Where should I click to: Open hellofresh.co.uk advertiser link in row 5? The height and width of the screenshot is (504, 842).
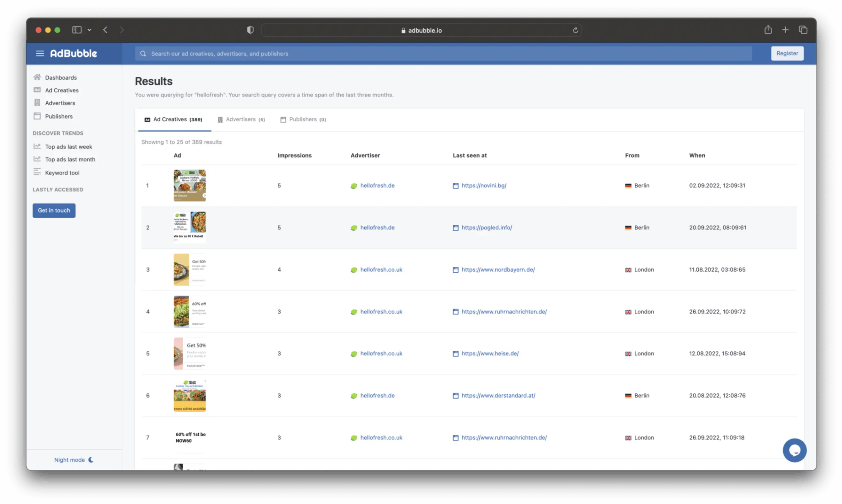pyautogui.click(x=381, y=353)
